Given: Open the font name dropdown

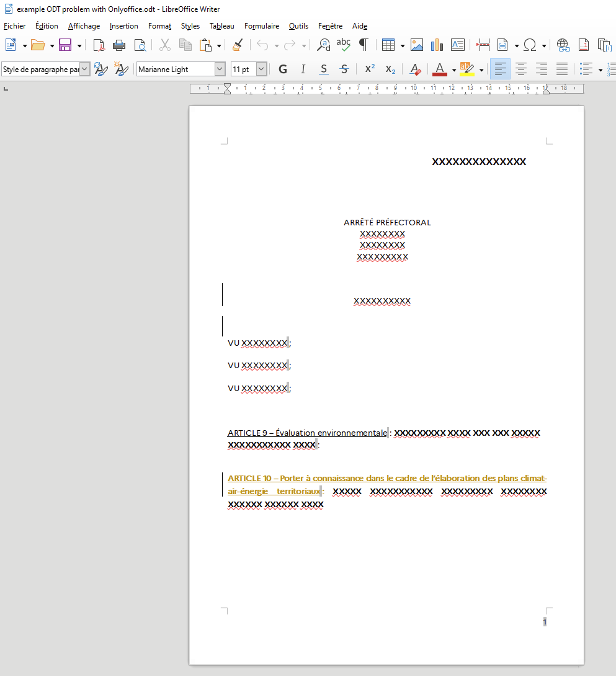Looking at the screenshot, I should [221, 69].
